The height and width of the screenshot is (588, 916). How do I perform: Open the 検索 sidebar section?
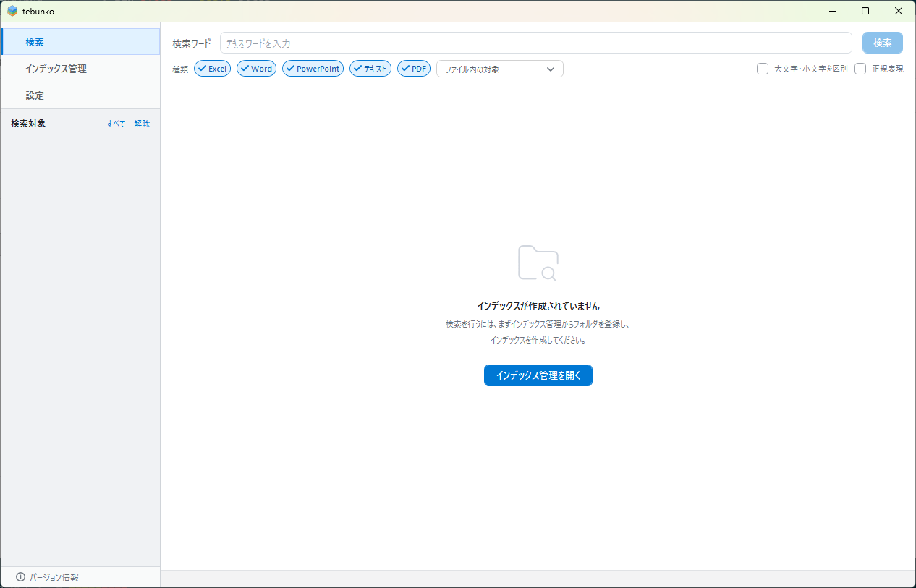point(80,42)
